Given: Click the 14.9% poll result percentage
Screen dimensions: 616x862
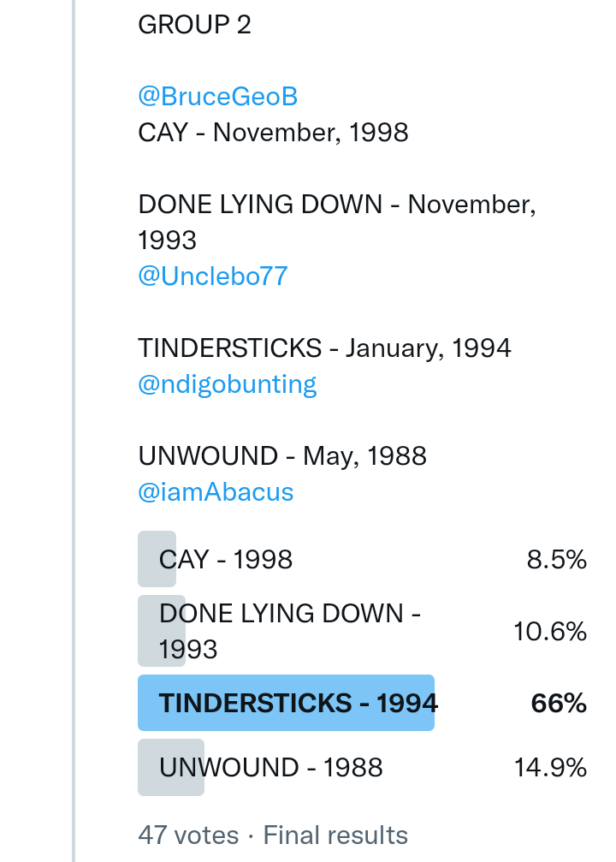Looking at the screenshot, I should 549,768.
